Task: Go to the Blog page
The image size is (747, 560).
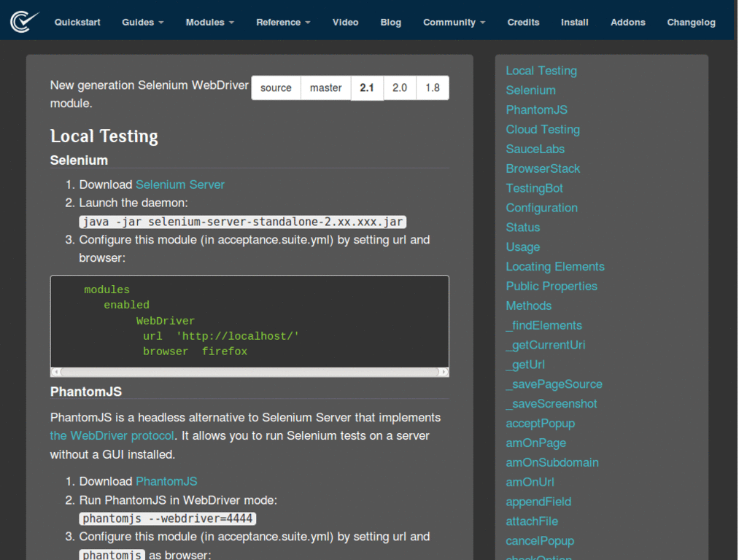Action: (391, 23)
